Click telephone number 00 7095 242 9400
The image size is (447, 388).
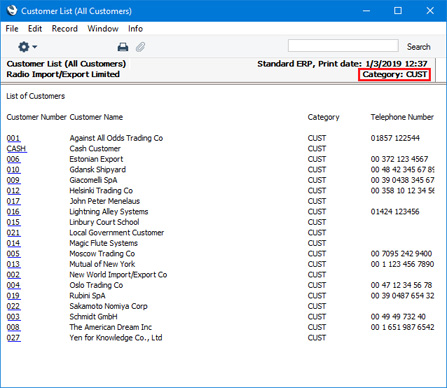pos(401,254)
